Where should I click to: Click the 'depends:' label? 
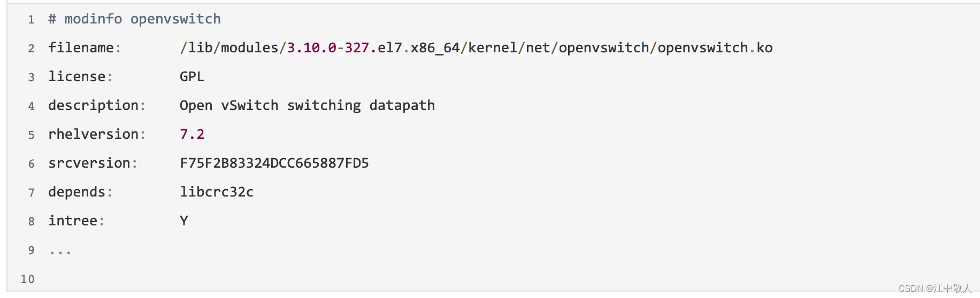(80, 192)
